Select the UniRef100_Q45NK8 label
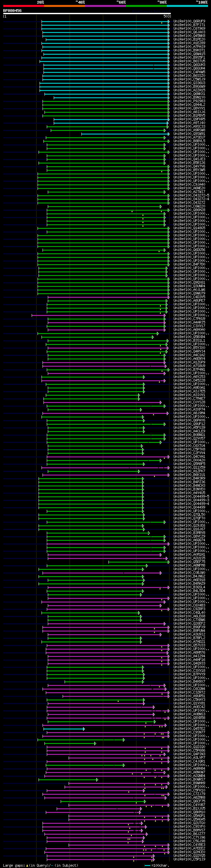Viewport: 211px width, 868px height. (x=190, y=36)
